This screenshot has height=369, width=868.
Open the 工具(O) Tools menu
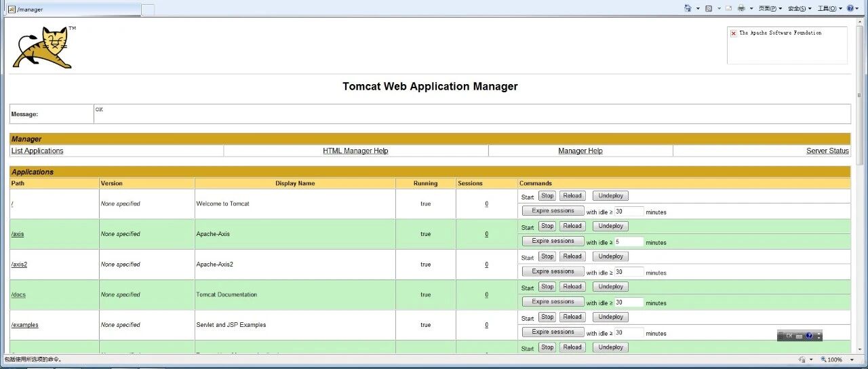pos(830,9)
